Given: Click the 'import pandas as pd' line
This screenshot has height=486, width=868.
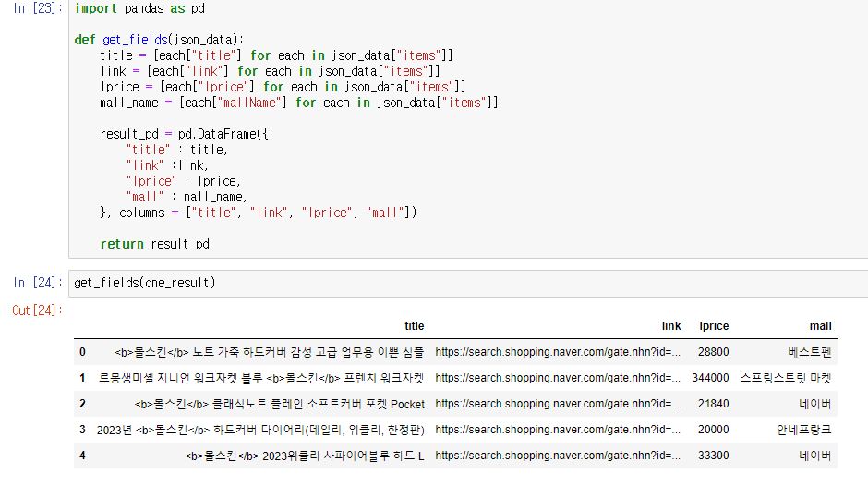Looking at the screenshot, I should [x=139, y=8].
